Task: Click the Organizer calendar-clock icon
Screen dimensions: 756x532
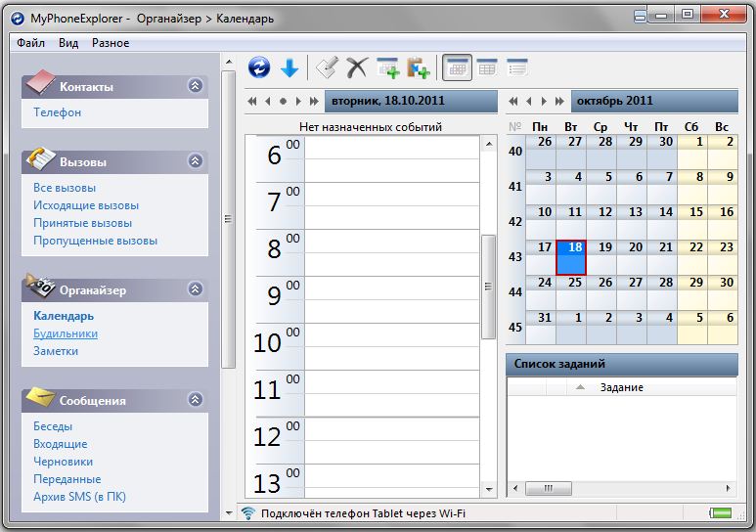Action: 40,286
